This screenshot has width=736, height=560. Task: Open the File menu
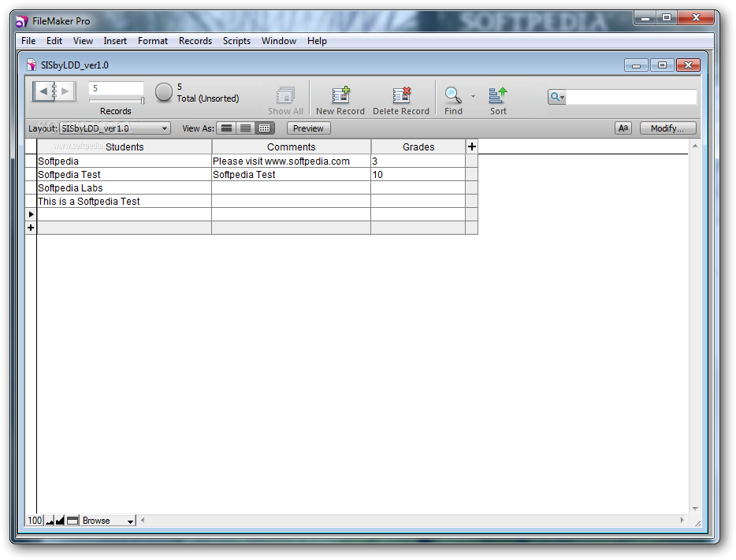[28, 41]
